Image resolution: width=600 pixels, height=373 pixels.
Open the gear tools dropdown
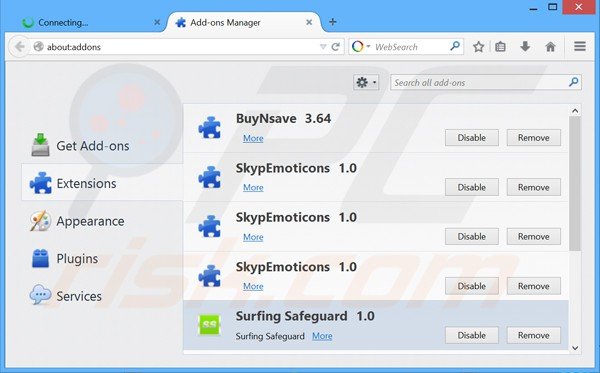366,82
